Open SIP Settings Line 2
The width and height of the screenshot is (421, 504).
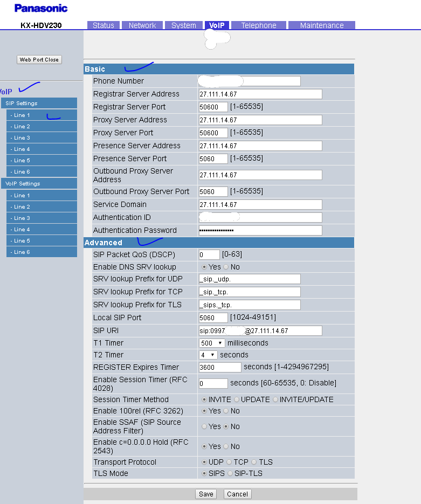coord(42,126)
